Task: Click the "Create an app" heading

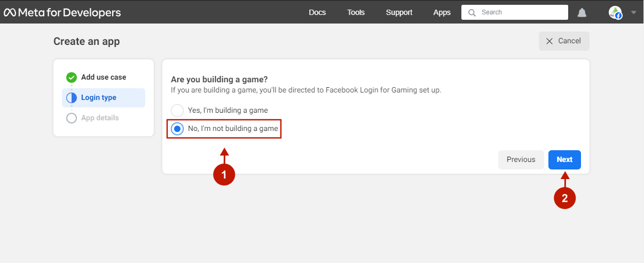Action: [x=87, y=41]
